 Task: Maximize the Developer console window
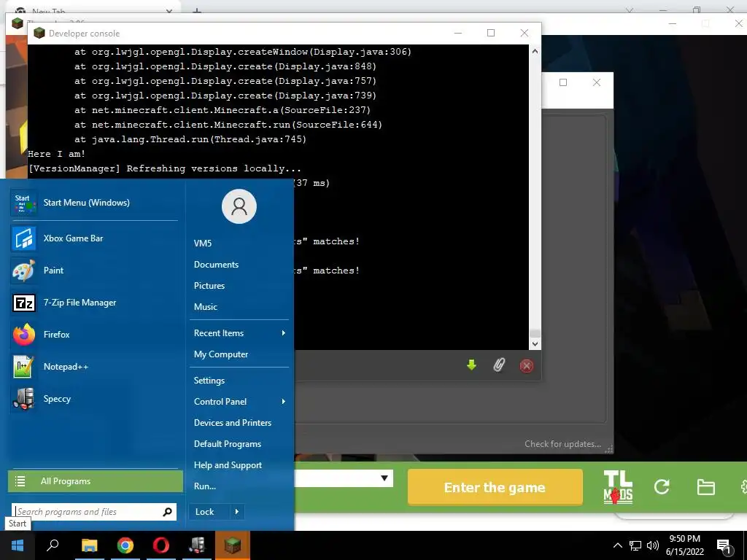pos(491,33)
